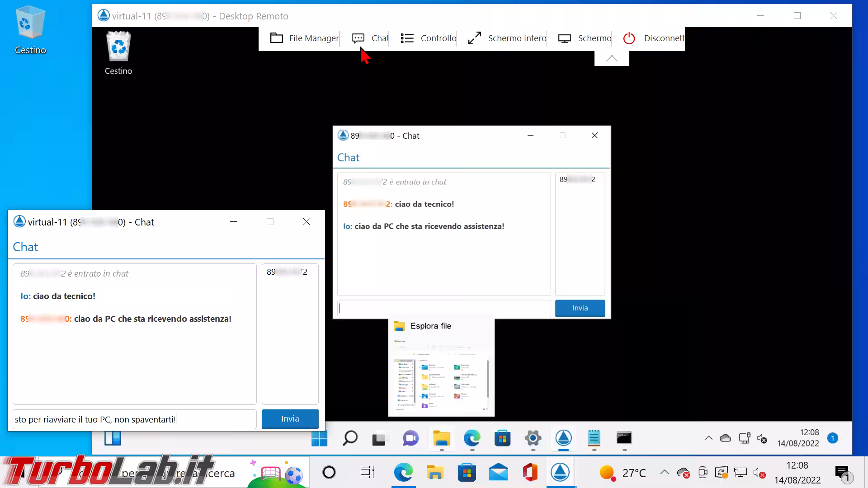
Task: Collapse the remote toolbar with chevron
Action: (x=612, y=58)
